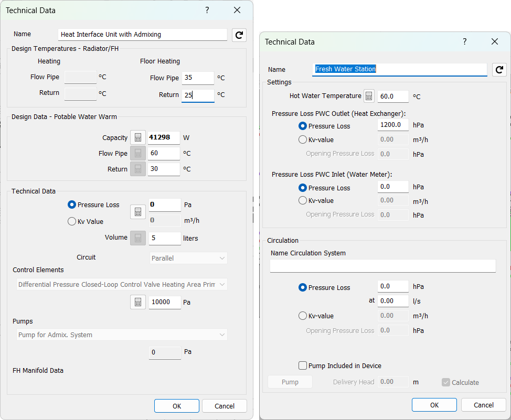Click name field Heat Interface Unit with Admixing
The image size is (511, 420).
pos(142,34)
